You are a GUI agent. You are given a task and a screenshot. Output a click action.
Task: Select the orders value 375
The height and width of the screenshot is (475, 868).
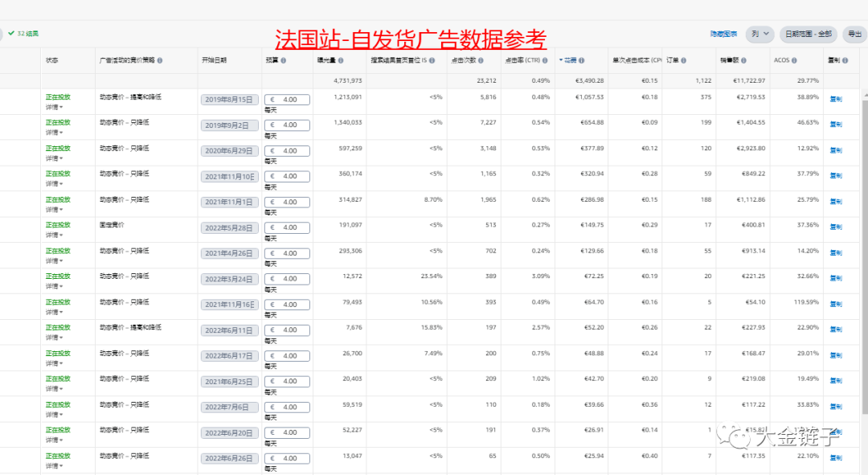(x=706, y=97)
